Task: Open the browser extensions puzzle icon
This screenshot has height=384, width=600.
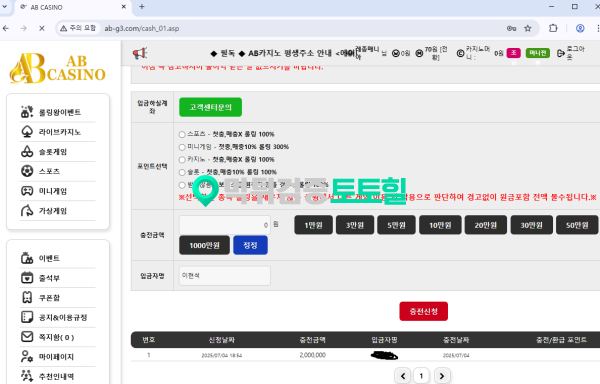Action: coord(553,28)
